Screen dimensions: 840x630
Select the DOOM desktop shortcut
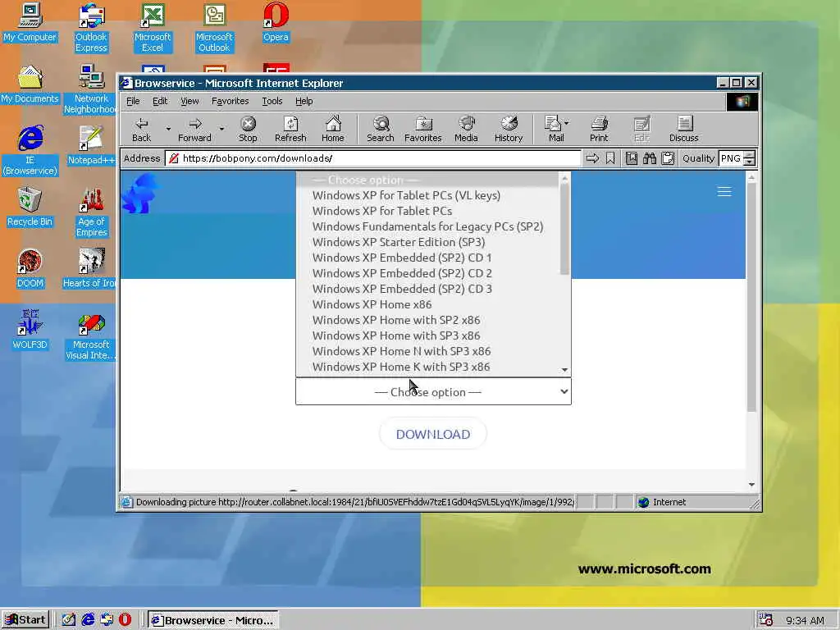pyautogui.click(x=30, y=269)
